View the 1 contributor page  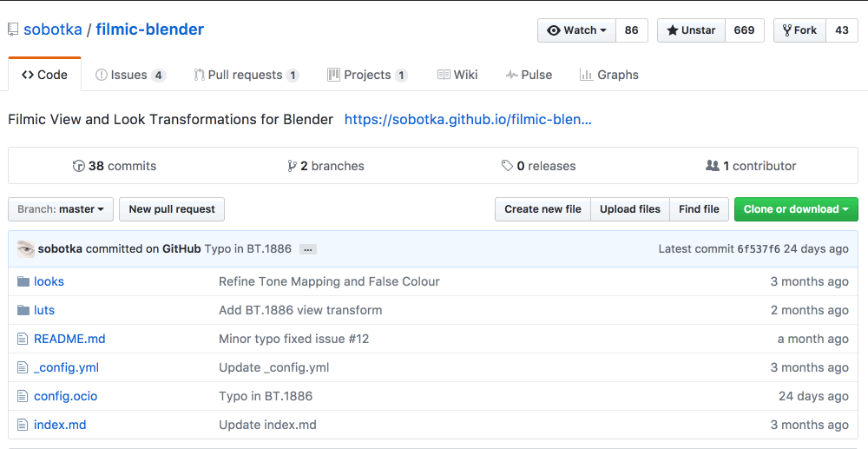tap(751, 166)
